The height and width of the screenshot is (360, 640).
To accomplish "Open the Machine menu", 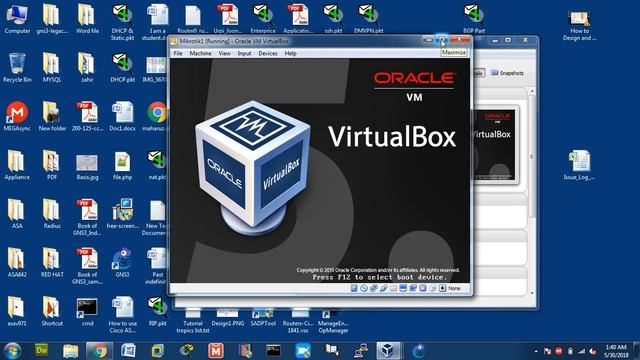I will 200,53.
